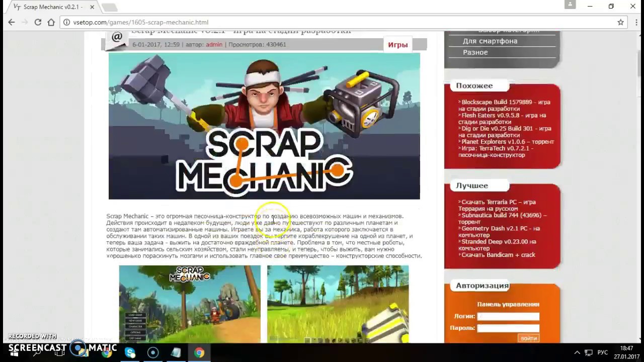Open the network tray icon

coord(590,353)
